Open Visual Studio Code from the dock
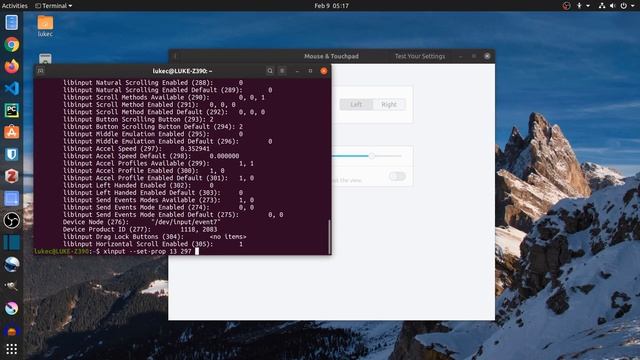 11,88
